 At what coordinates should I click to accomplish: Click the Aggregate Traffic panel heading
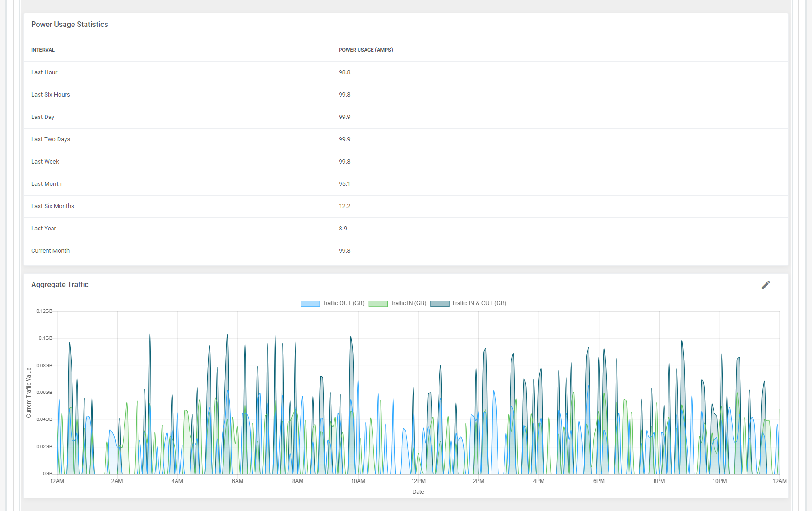[59, 285]
